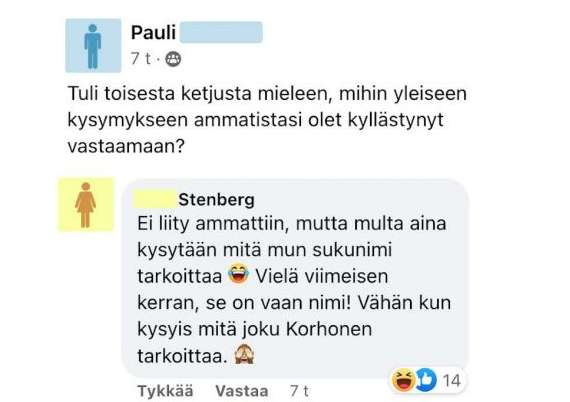
Task: Click the blue person silhouette icon
Action: 93,47
